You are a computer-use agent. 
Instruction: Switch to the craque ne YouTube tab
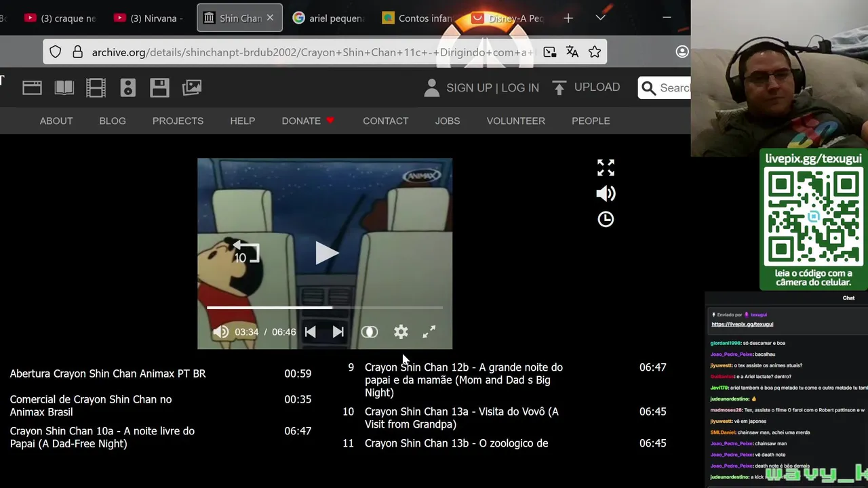(x=60, y=18)
